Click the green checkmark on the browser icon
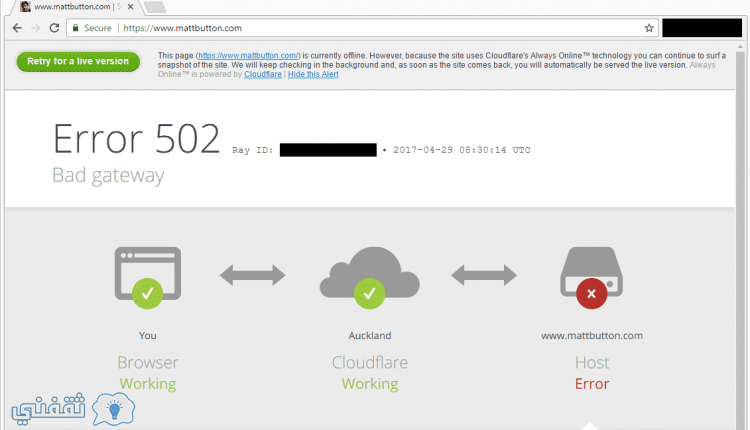The height and width of the screenshot is (430, 750). pyautogui.click(x=147, y=293)
